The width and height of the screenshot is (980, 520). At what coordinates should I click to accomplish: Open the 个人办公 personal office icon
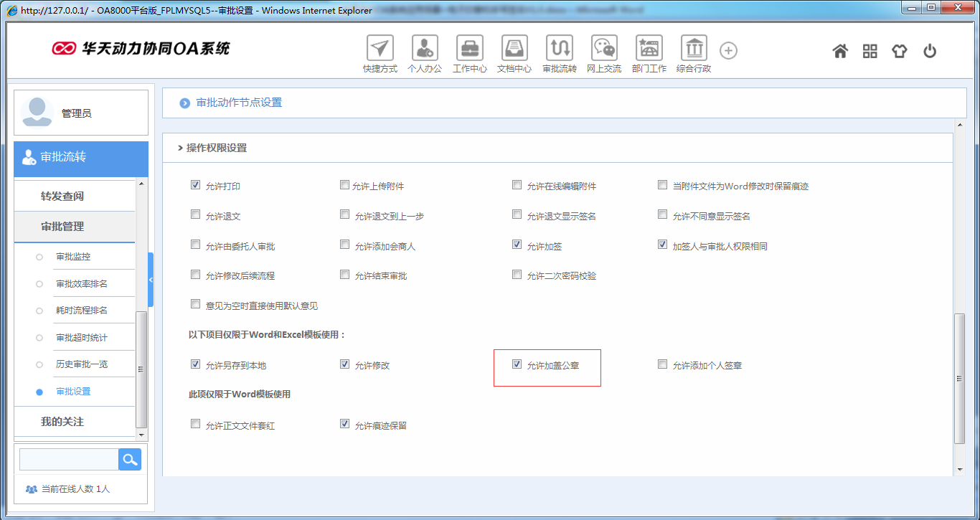pyautogui.click(x=424, y=49)
